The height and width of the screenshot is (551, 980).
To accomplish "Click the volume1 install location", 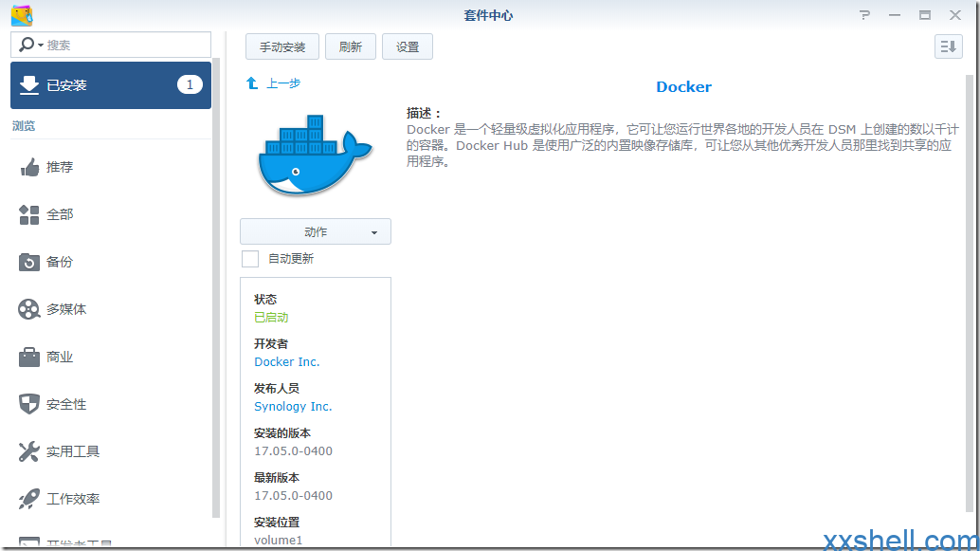I will click(278, 540).
